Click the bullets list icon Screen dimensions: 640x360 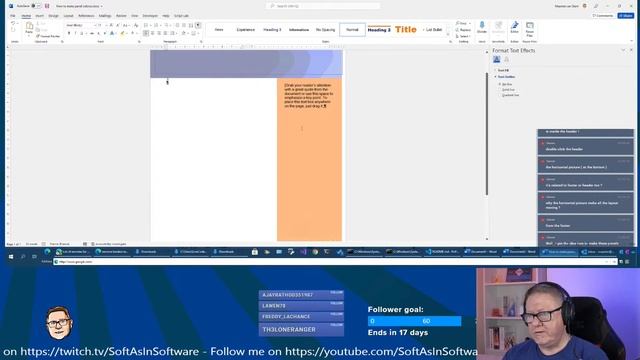pyautogui.click(x=146, y=25)
